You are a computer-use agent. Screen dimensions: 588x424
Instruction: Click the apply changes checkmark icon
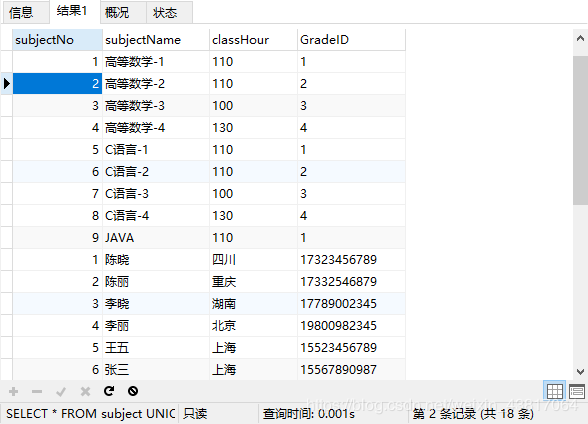coord(61,392)
